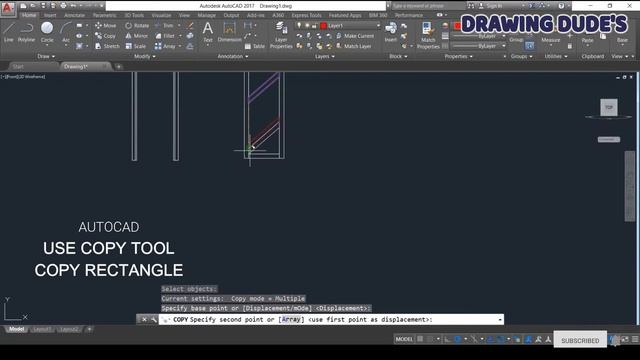Add a new drawing tab with plus
The height and width of the screenshot is (360, 640).
[x=119, y=66]
